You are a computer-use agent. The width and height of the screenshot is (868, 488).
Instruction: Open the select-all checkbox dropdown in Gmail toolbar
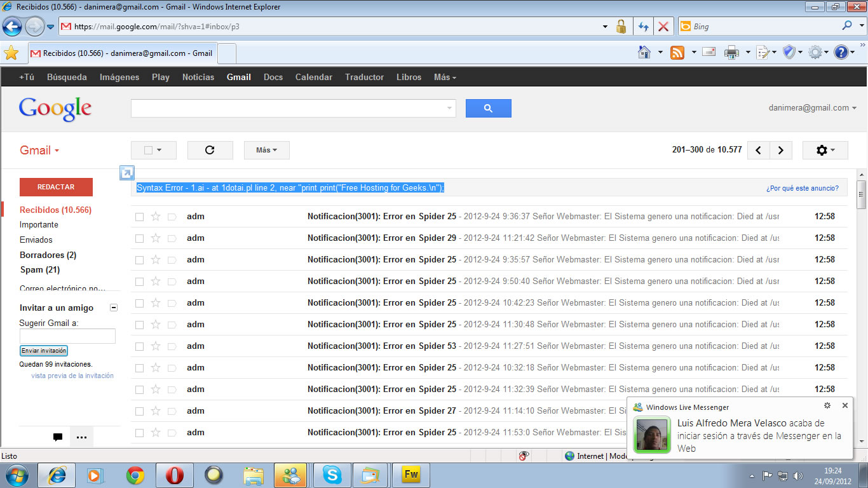tap(153, 150)
